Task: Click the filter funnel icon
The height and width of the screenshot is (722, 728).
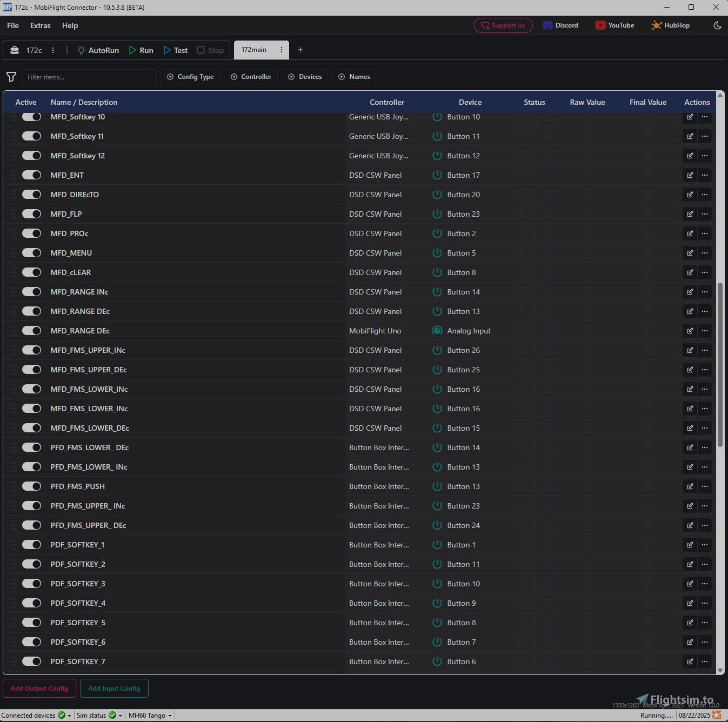Action: 11,77
